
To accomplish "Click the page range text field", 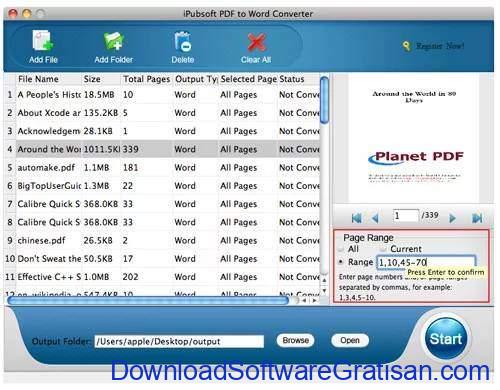I will coord(426,262).
